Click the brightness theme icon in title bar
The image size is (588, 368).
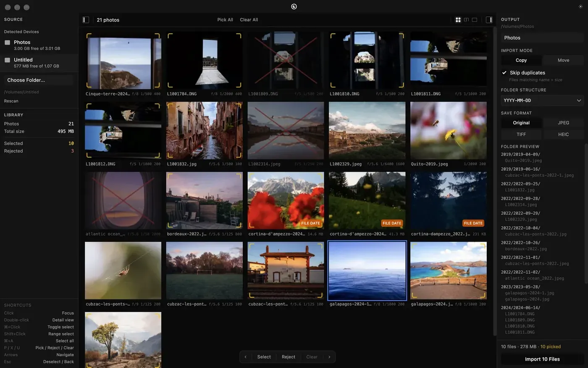tap(581, 7)
